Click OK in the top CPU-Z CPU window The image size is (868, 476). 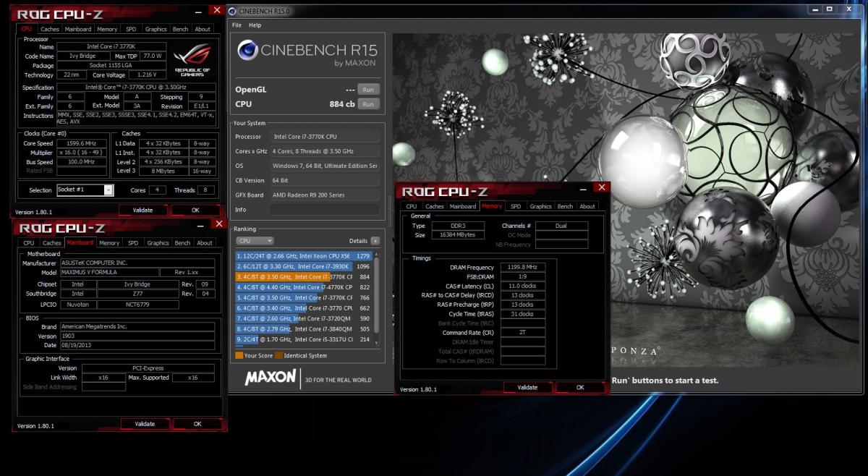pos(195,211)
